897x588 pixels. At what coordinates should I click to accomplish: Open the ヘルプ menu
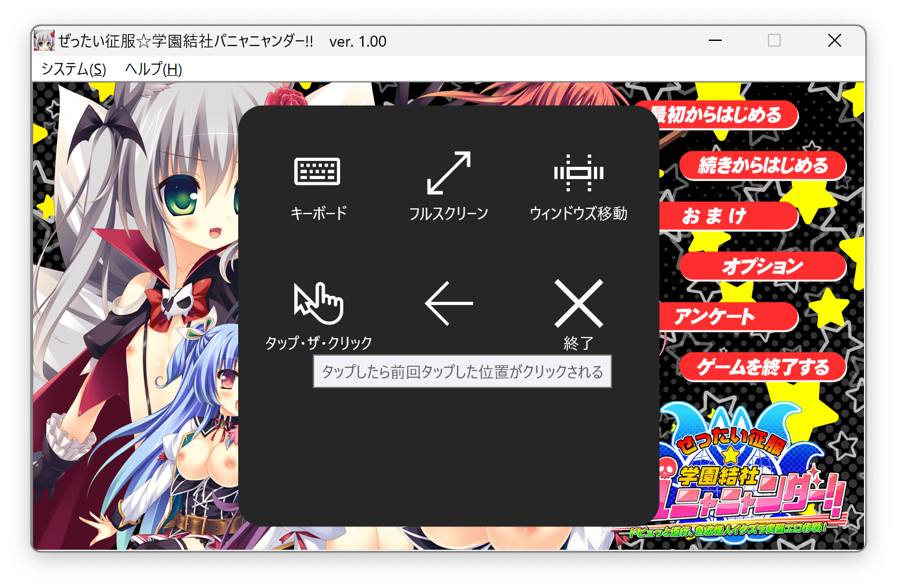(153, 69)
